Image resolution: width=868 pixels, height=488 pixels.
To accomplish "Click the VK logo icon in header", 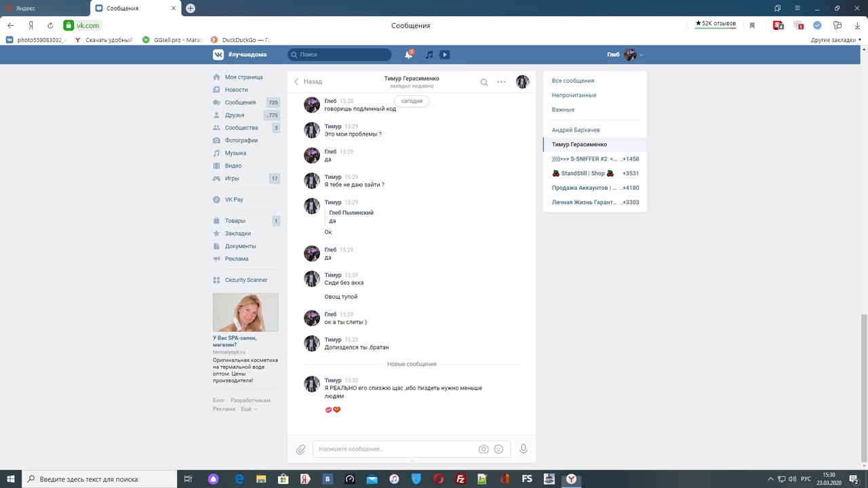I will pos(219,54).
